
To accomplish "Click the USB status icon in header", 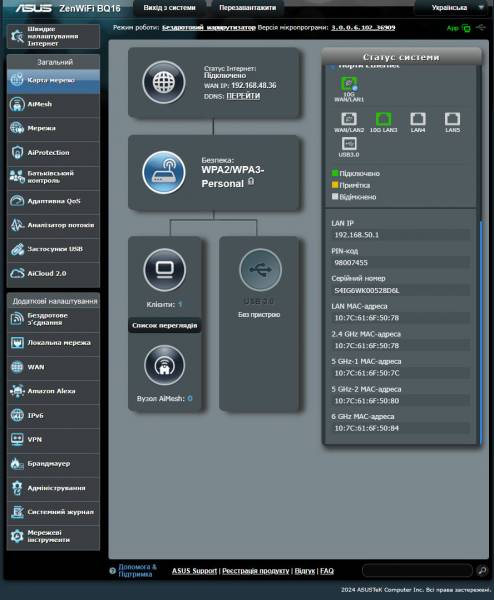I will pos(481,28).
